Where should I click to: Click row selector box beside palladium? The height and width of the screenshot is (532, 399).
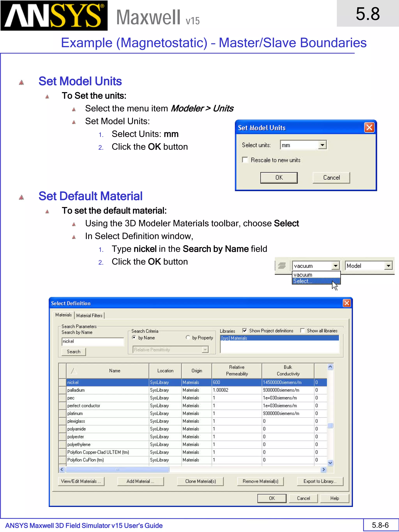[63, 390]
